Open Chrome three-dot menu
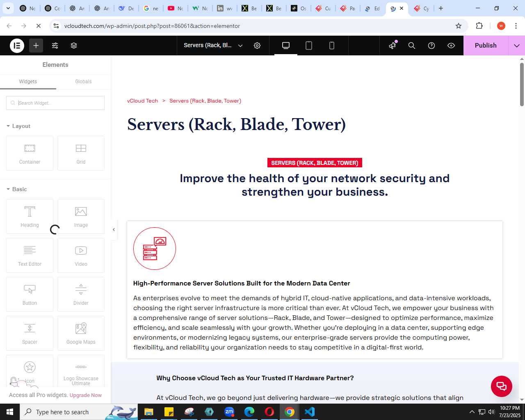Image resolution: width=525 pixels, height=420 pixels. (x=516, y=26)
